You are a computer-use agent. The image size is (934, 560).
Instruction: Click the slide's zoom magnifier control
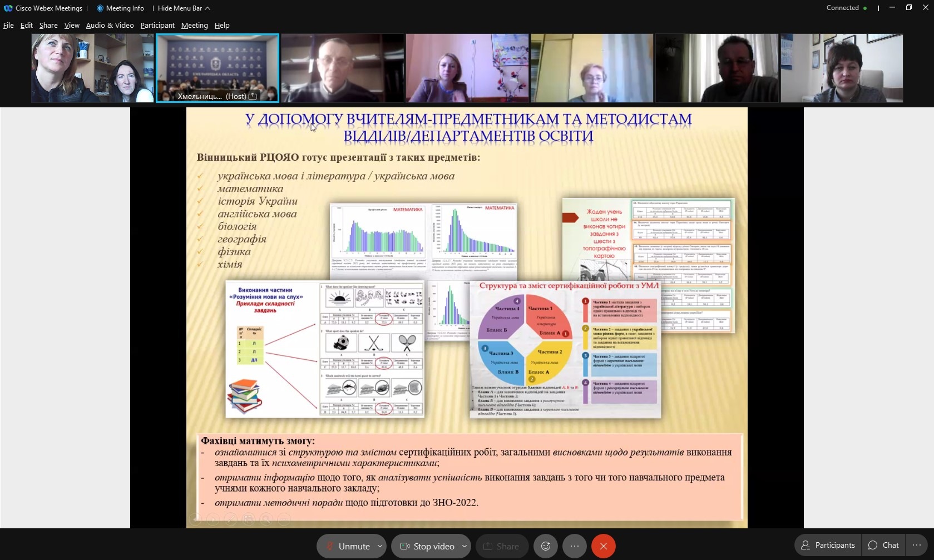(266, 519)
